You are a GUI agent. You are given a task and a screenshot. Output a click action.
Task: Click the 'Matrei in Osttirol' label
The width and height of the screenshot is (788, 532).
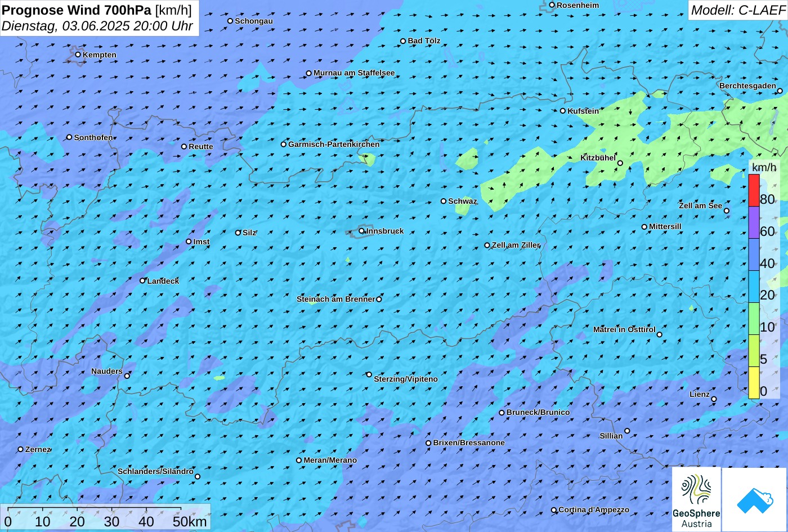[624, 329]
